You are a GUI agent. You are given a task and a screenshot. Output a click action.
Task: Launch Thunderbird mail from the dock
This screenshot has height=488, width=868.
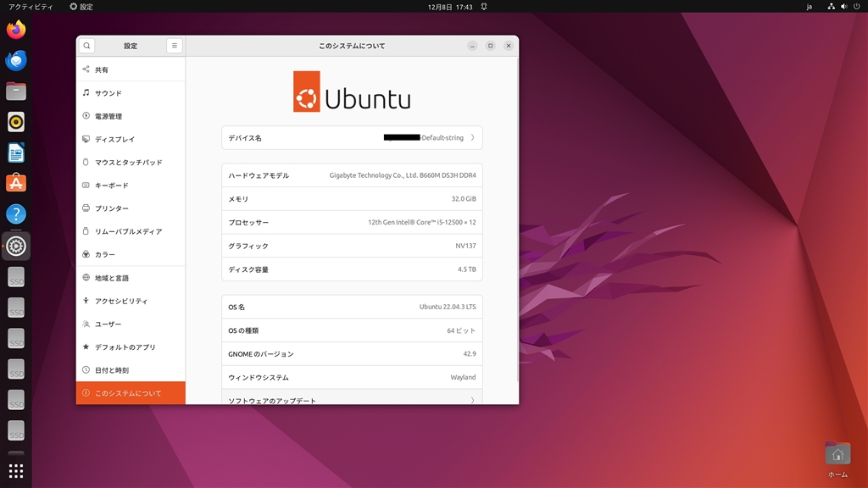coord(16,60)
